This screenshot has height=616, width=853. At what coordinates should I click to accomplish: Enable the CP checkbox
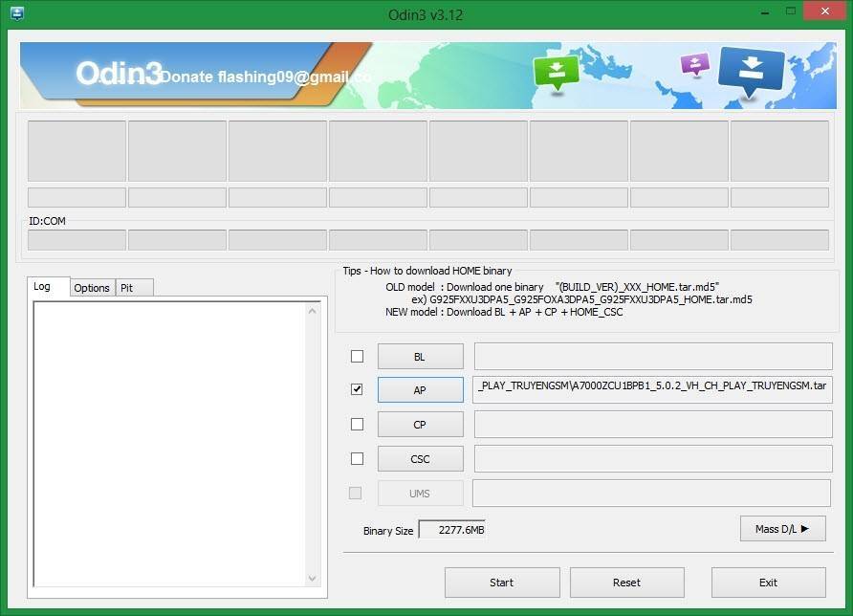[x=357, y=424]
